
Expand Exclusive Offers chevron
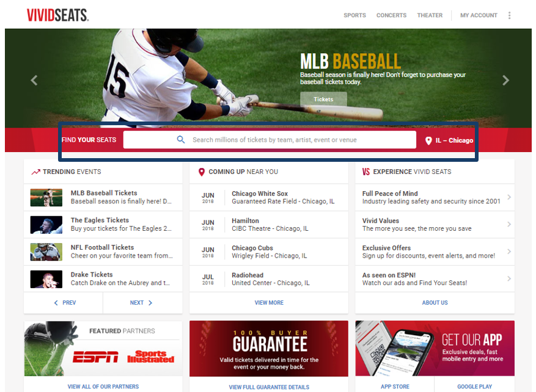[509, 252]
